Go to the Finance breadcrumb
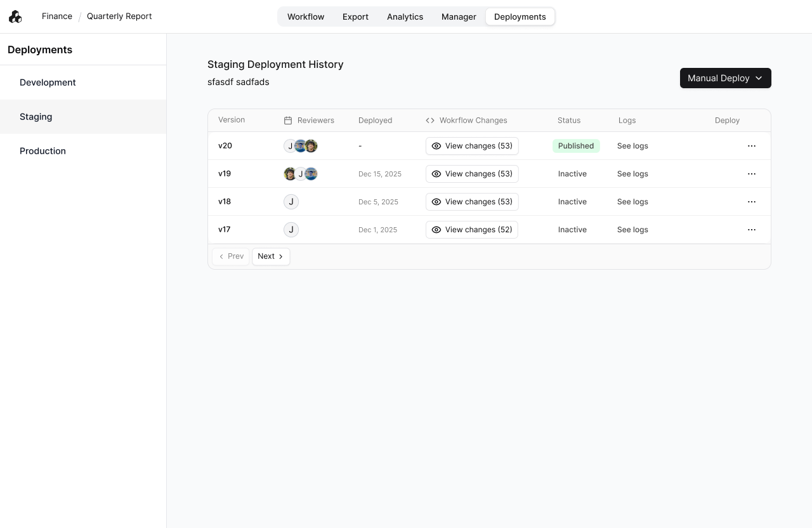812x528 pixels. coord(57,16)
